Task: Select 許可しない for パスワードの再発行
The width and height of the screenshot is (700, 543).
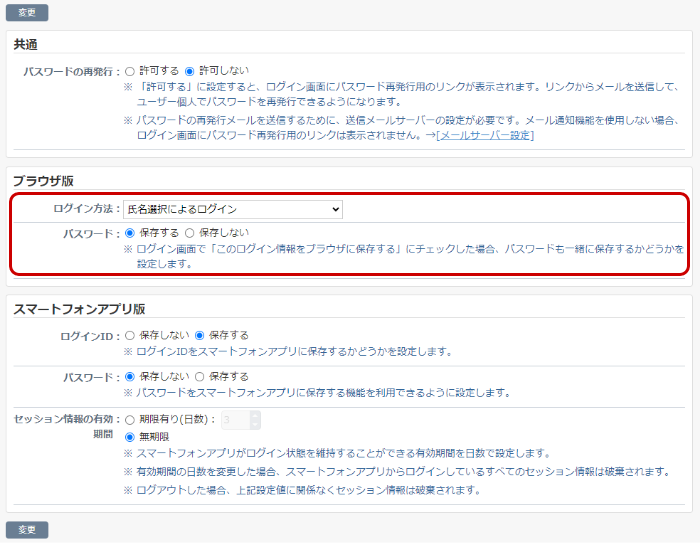Action: pyautogui.click(x=190, y=72)
